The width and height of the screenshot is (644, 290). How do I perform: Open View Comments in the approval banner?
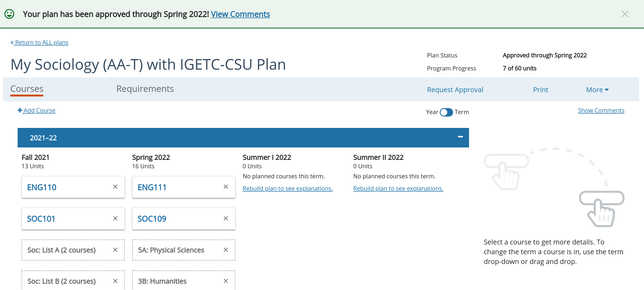point(240,14)
